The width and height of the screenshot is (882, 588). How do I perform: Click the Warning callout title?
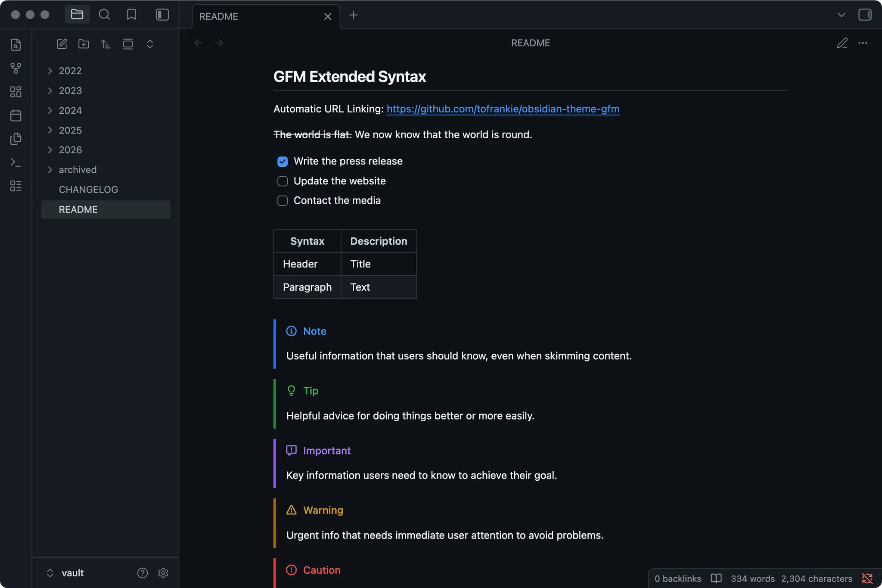[x=323, y=510]
